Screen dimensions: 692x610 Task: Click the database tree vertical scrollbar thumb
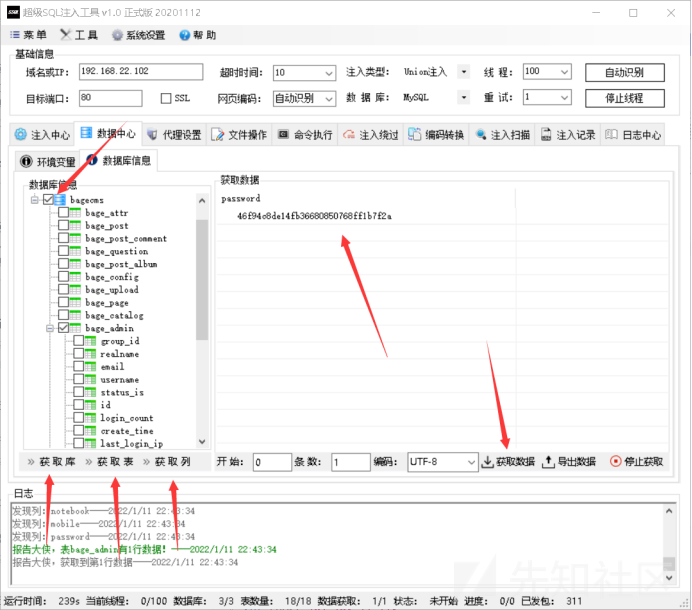pyautogui.click(x=202, y=279)
